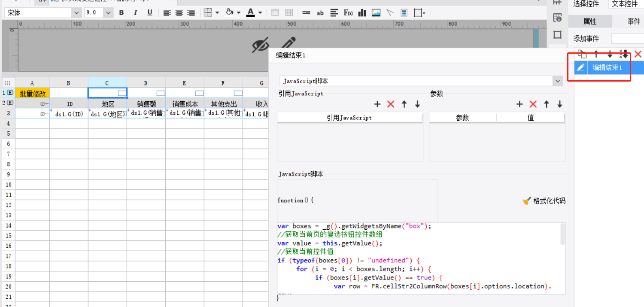Toggle the crossed-eye visibility icon
This screenshot has height=307, width=644.
click(x=260, y=45)
